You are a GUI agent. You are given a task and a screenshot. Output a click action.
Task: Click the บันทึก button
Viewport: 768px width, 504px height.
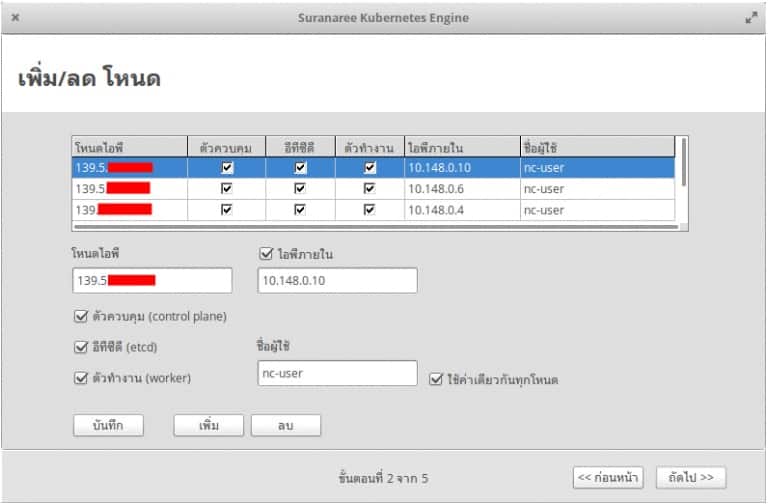pyautogui.click(x=108, y=425)
